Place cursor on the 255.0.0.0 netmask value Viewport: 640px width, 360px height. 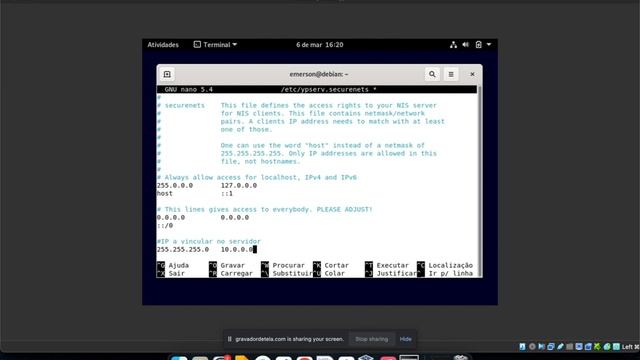[x=175, y=185]
